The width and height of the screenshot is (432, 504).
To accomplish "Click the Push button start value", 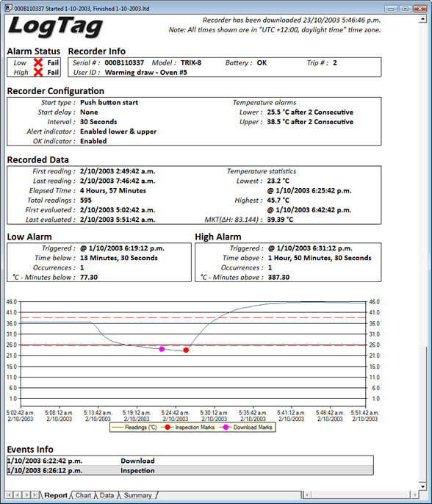I will pos(109,103).
